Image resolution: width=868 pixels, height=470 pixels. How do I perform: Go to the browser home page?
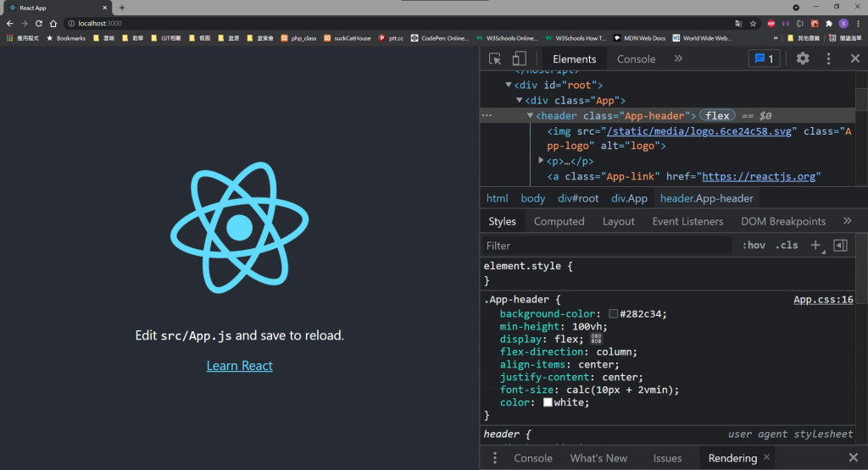(x=53, y=23)
